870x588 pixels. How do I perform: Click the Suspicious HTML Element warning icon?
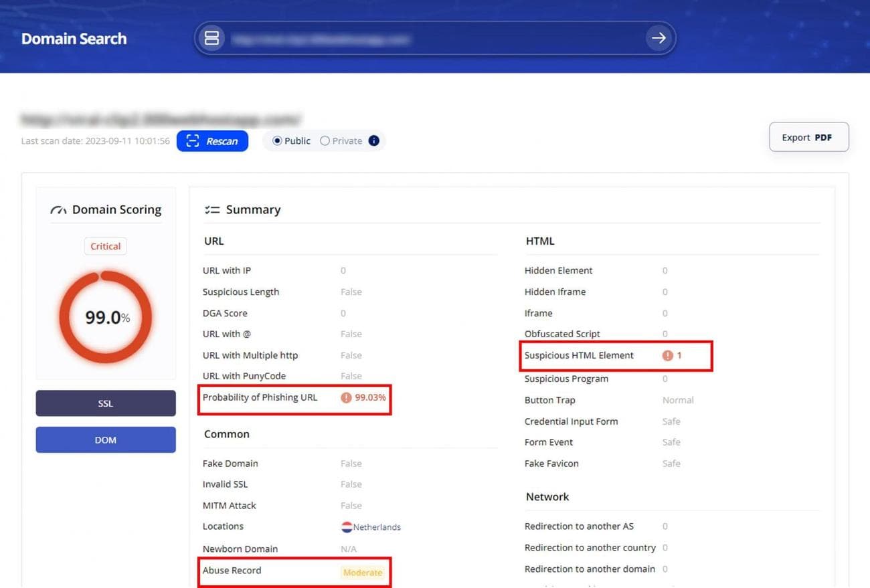click(667, 355)
